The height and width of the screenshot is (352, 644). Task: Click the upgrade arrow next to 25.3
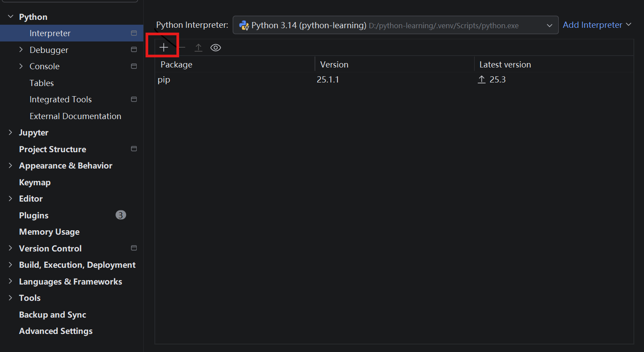pyautogui.click(x=482, y=79)
